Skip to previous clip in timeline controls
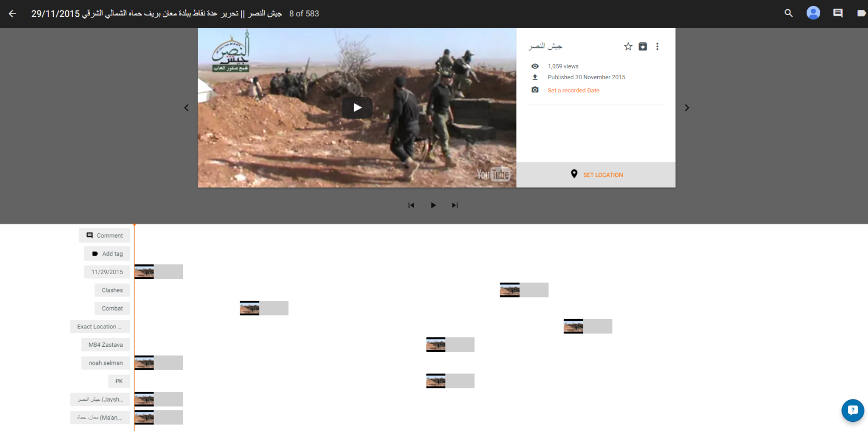This screenshot has width=868, height=431. 411,205
